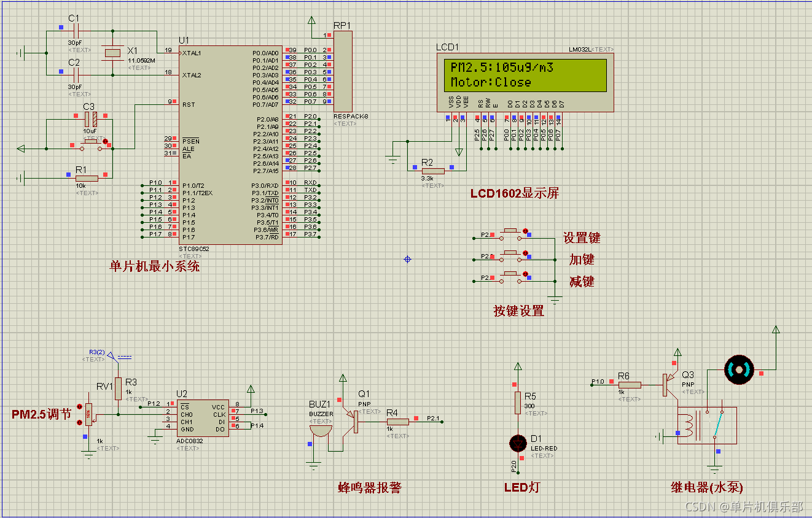Select the ADC0832 U2 chip body
812x518 pixels.
pyautogui.click(x=202, y=419)
